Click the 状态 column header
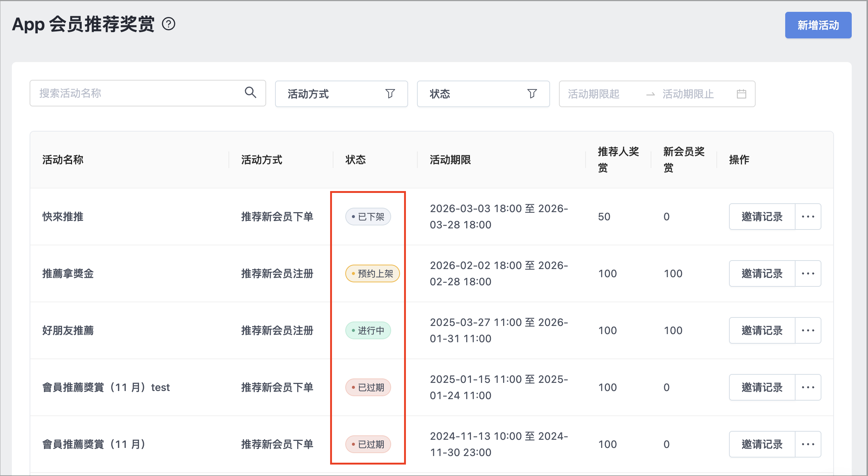The image size is (868, 476). (x=356, y=160)
